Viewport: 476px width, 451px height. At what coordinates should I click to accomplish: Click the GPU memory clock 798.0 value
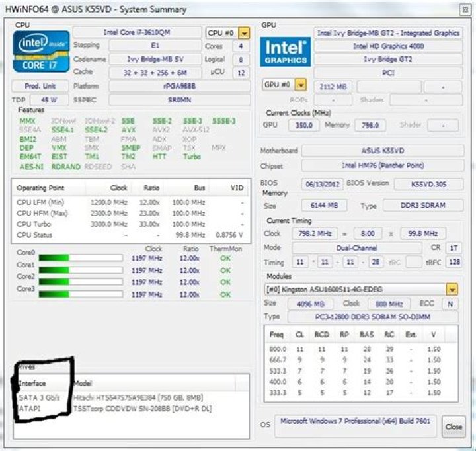pyautogui.click(x=370, y=125)
